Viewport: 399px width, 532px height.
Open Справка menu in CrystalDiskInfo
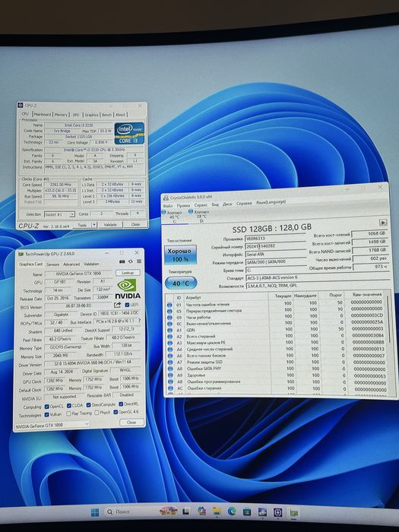point(244,204)
